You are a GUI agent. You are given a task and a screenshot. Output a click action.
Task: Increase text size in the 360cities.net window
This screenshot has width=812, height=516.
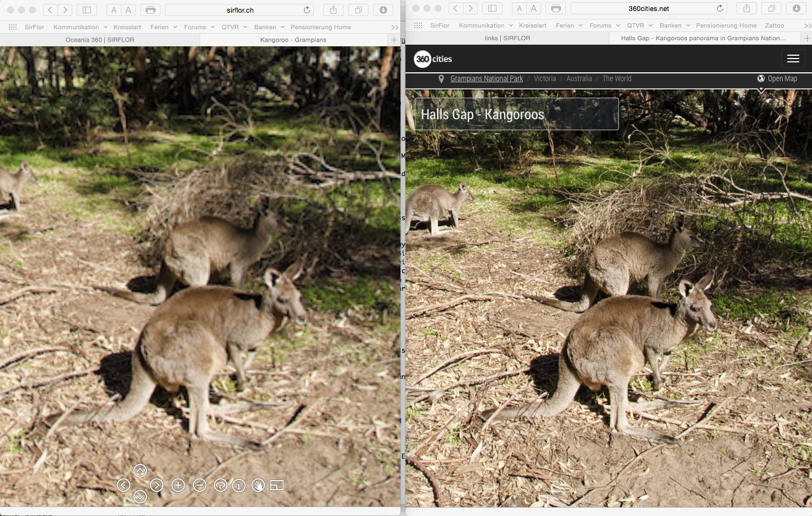point(534,8)
